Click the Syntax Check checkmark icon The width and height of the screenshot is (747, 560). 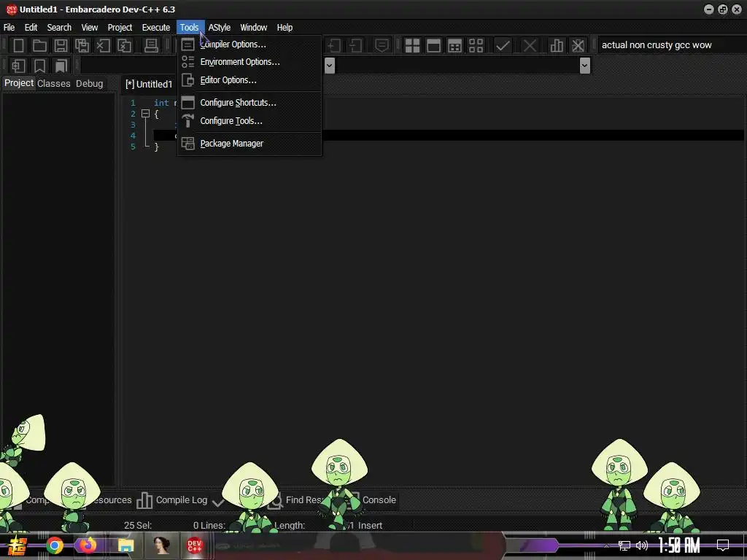coord(503,46)
